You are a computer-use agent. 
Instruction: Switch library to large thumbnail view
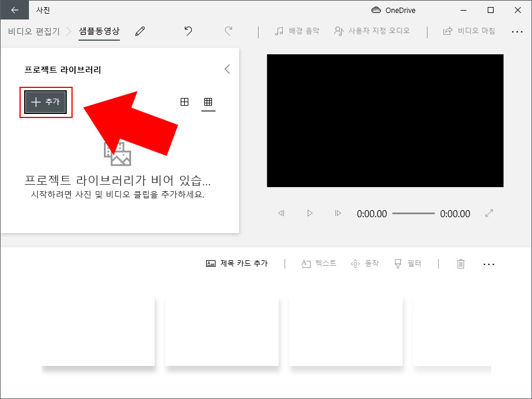click(x=185, y=102)
